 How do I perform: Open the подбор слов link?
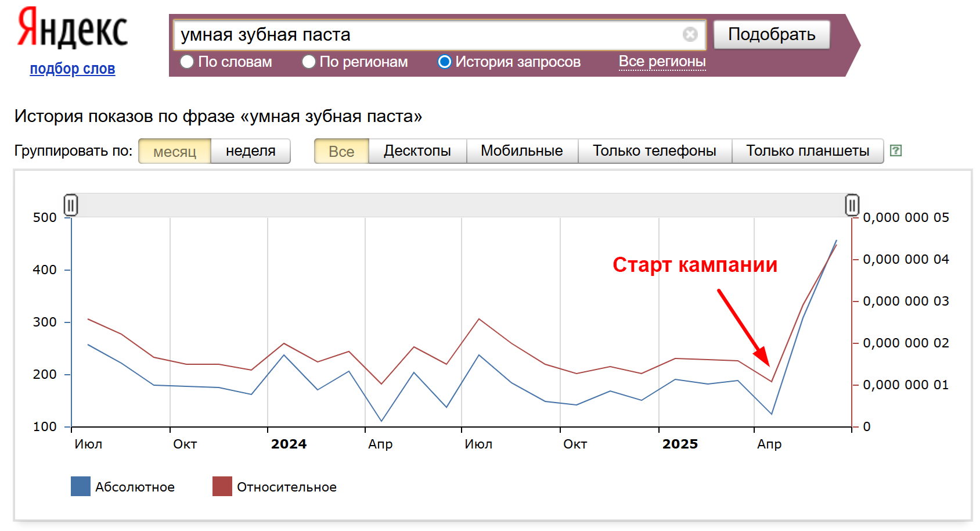point(73,69)
